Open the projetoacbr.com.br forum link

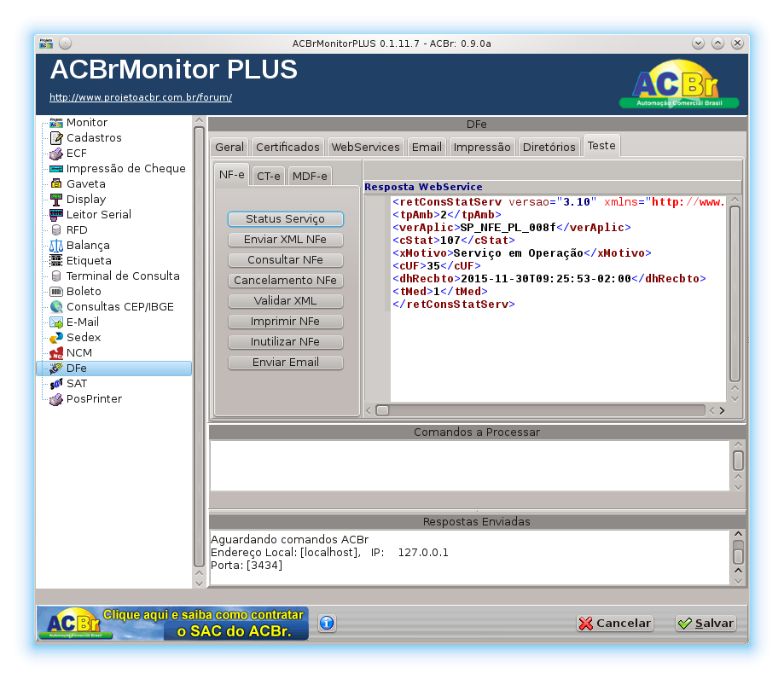141,97
